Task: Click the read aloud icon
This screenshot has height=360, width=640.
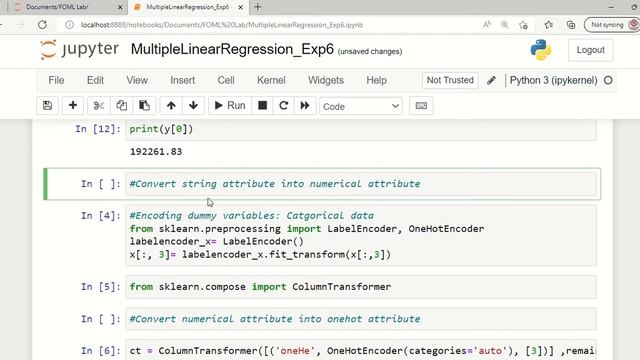Action: [x=487, y=25]
